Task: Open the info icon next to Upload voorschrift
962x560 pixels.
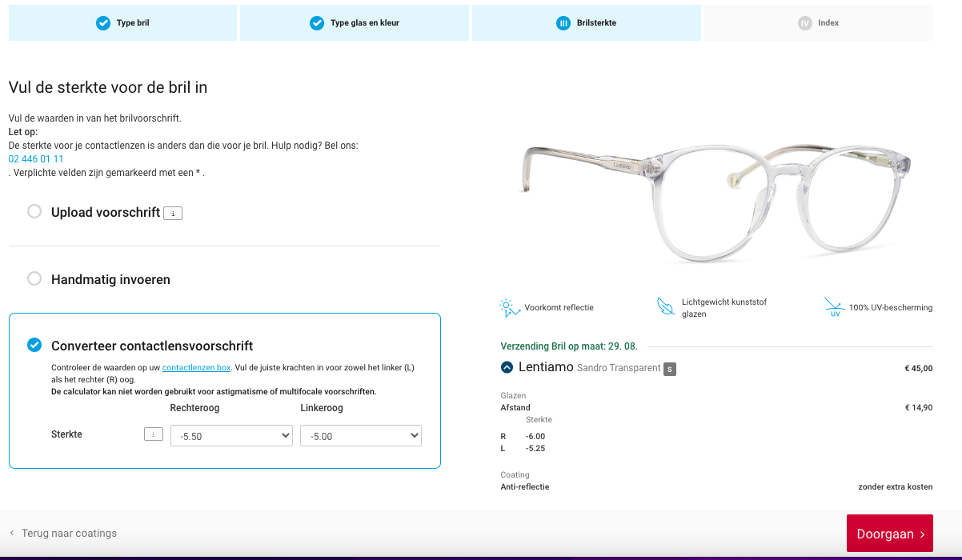Action: 173,214
